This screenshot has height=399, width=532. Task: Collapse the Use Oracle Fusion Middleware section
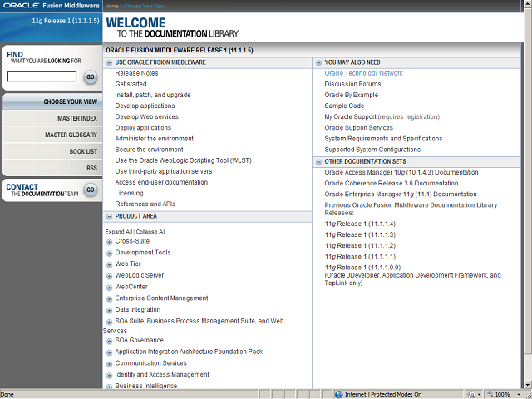click(110, 62)
